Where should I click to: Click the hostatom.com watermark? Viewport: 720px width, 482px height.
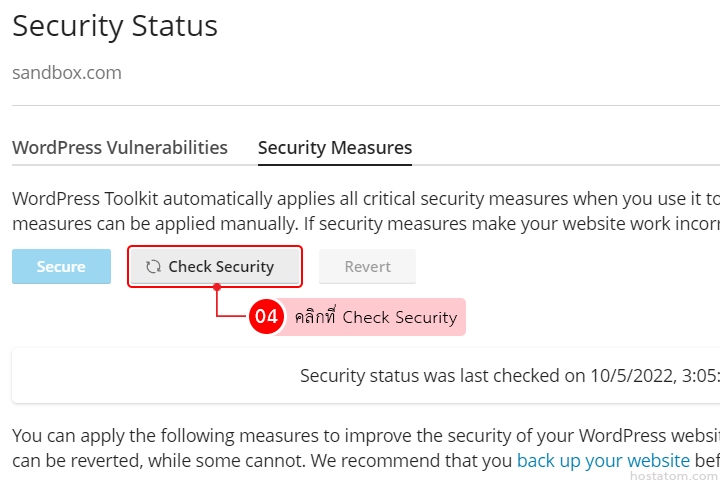(x=674, y=472)
